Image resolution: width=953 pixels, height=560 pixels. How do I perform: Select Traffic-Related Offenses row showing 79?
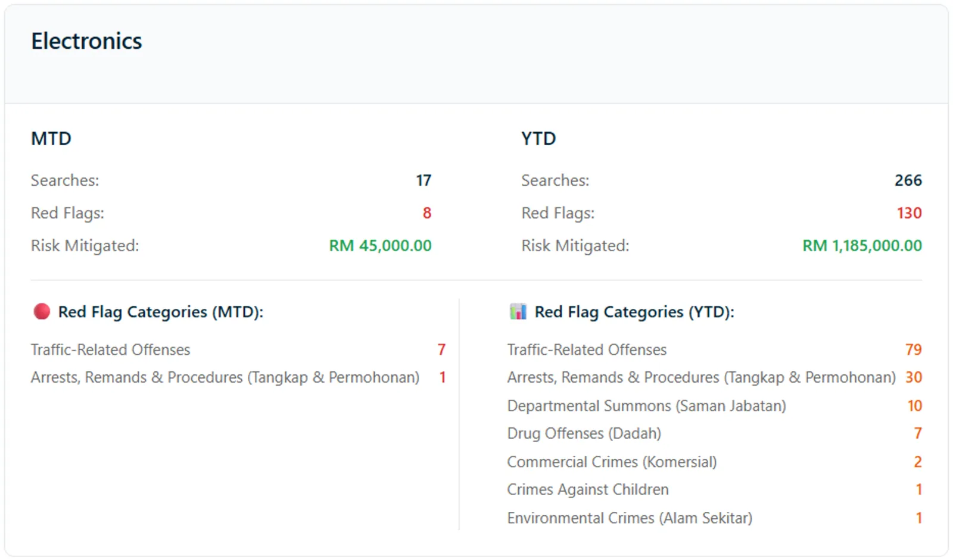coord(715,350)
